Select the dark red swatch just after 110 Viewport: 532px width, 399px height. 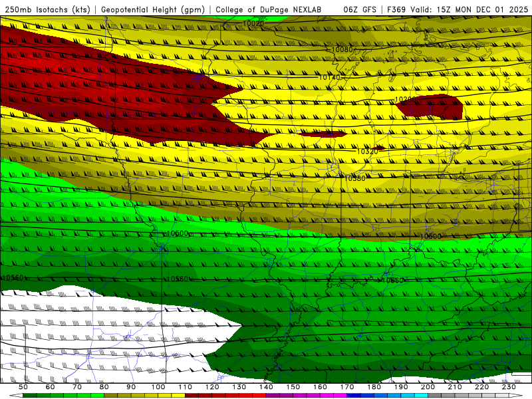pyautogui.click(x=192, y=396)
